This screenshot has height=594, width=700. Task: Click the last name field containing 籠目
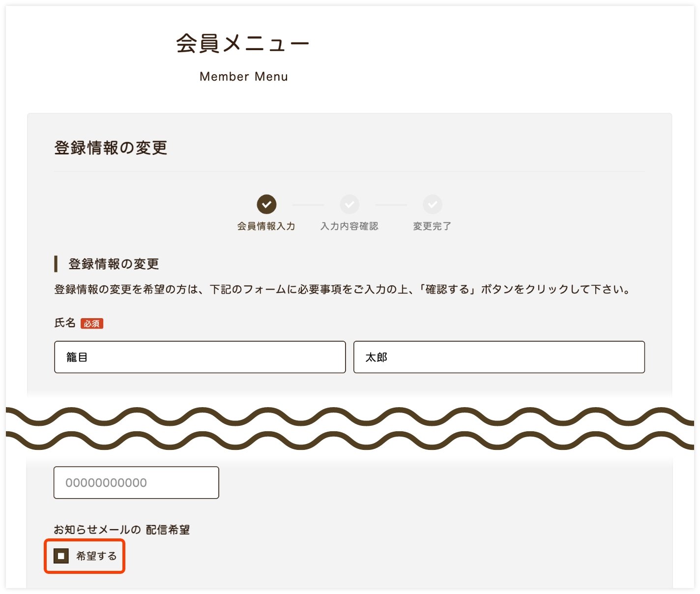click(200, 357)
